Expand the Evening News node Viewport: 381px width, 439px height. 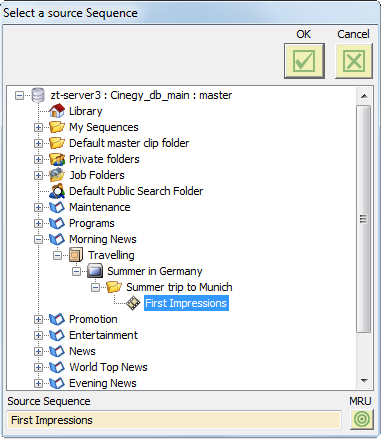(38, 383)
